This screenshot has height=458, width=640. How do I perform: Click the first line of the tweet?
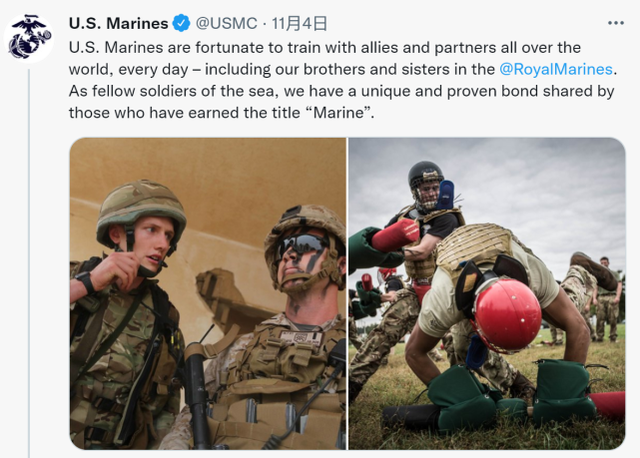(x=324, y=48)
